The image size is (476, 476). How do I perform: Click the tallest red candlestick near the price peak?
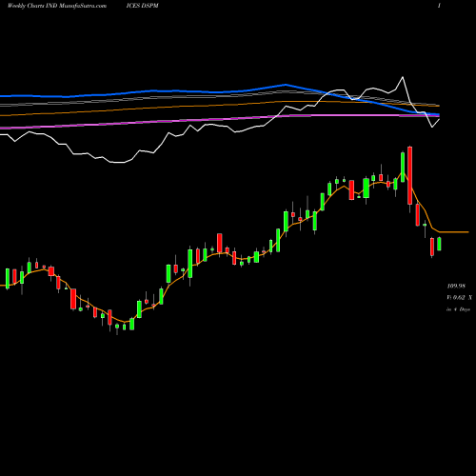pyautogui.click(x=410, y=175)
